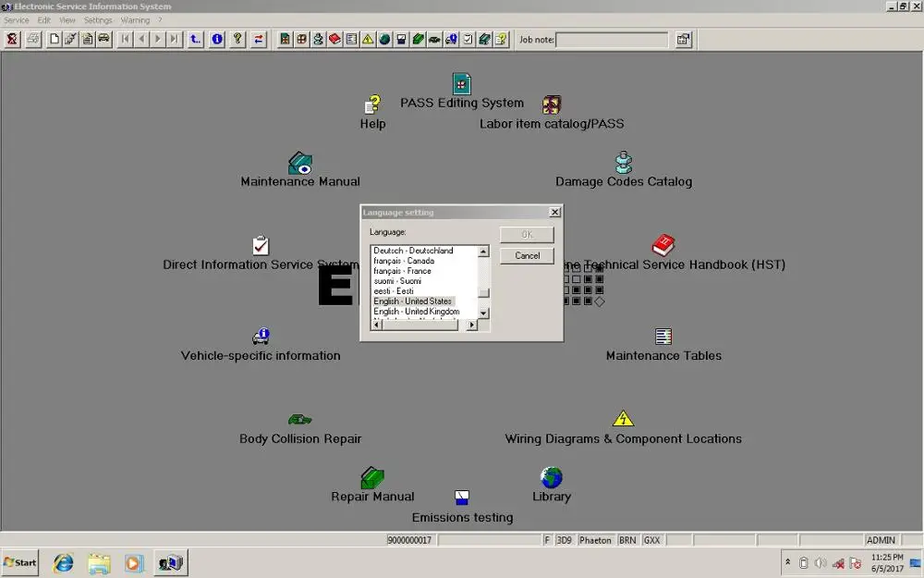Open Labor item catalog/PASS
This screenshot has width=924, height=578.
coord(552,113)
